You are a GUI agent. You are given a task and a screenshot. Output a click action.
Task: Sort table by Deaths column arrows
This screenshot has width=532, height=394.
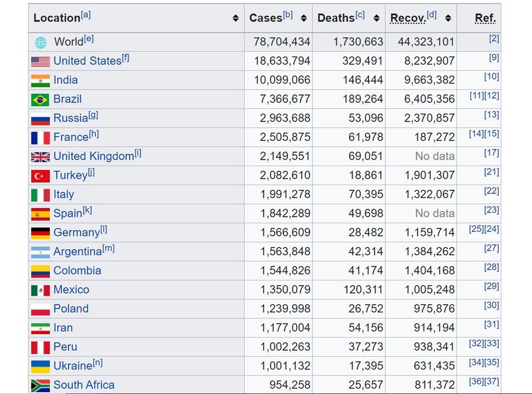coord(376,19)
